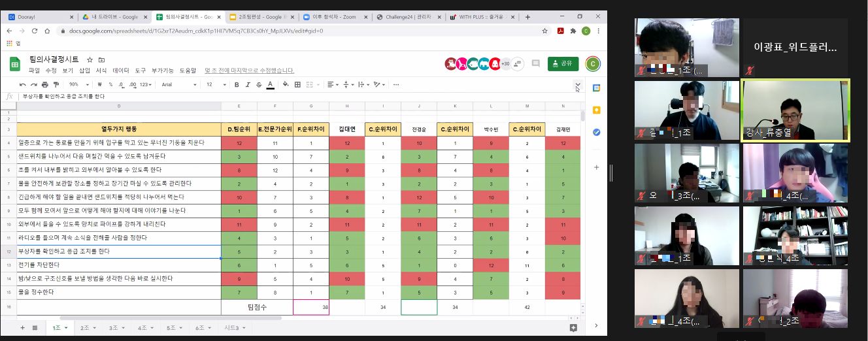Open Google account avatar C

click(593, 63)
